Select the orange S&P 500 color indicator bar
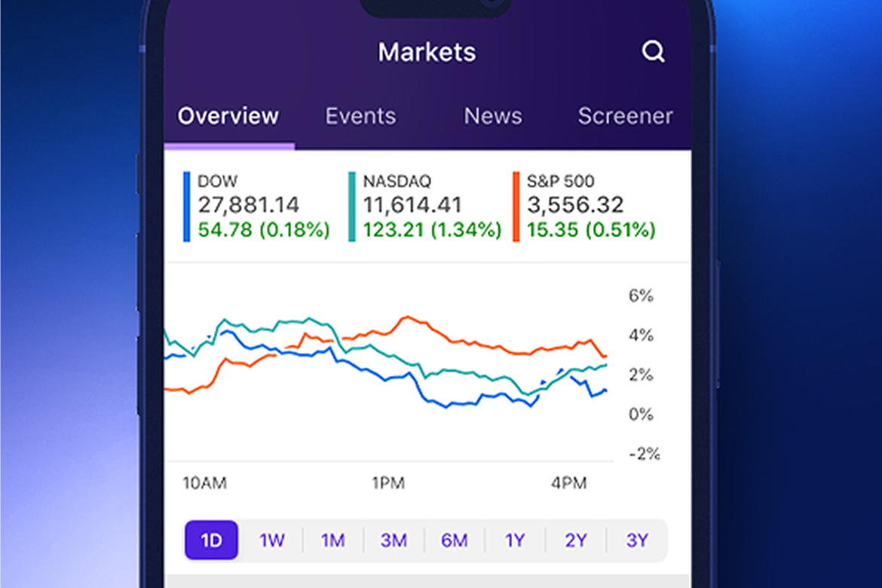Screen dimensions: 882x588 [x=517, y=205]
